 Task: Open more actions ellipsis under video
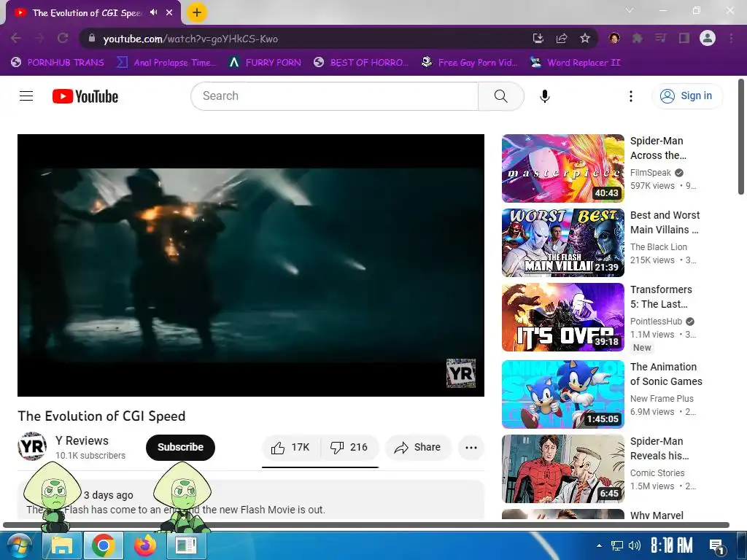[471, 448]
